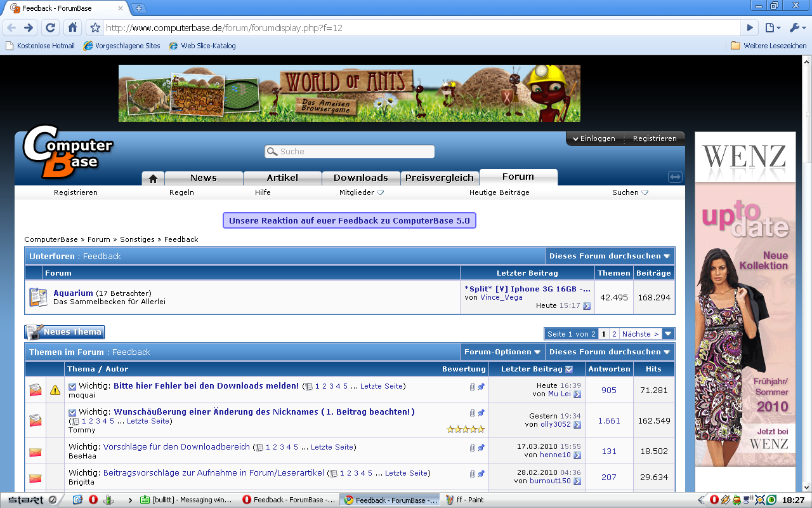
Task: Switch to the Downloads tab
Action: point(361,178)
